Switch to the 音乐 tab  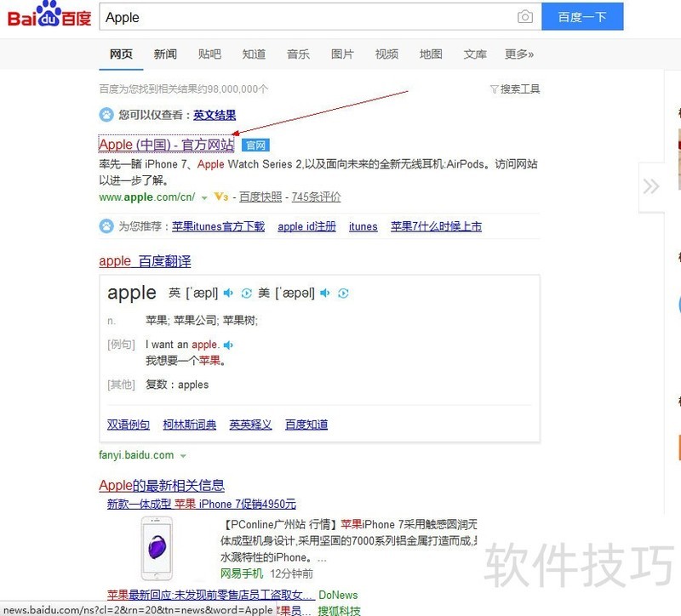click(299, 54)
